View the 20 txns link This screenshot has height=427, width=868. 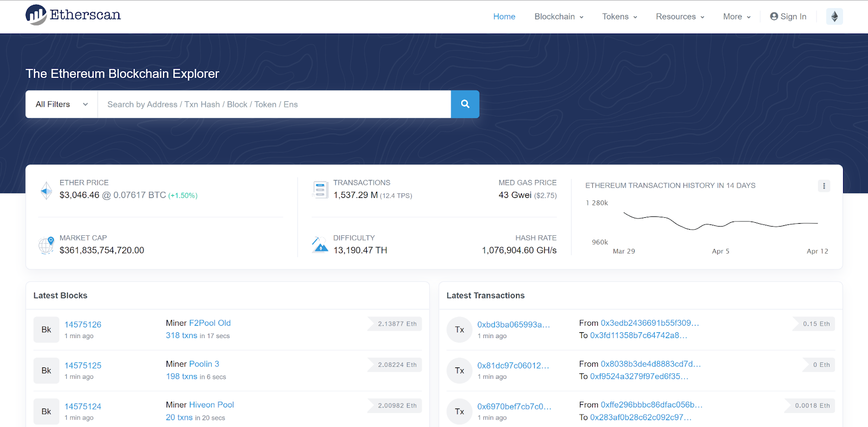click(179, 417)
